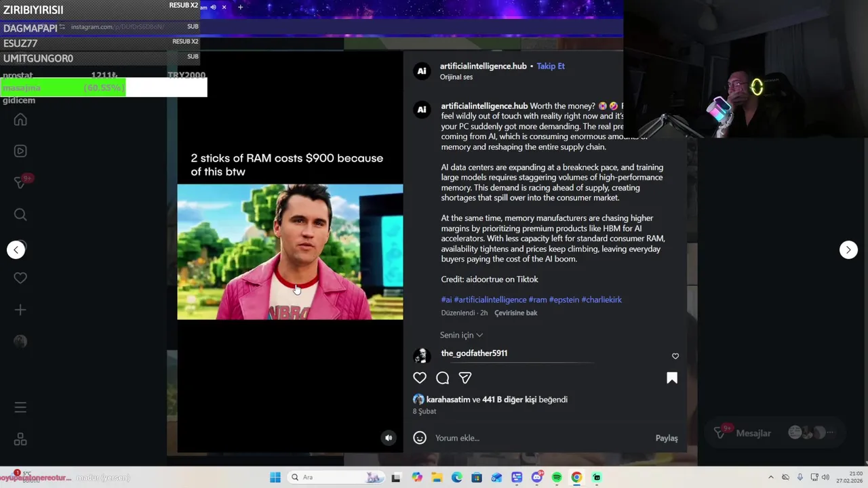Open Task View on the taskbar
868x488 pixels.
[396, 477]
